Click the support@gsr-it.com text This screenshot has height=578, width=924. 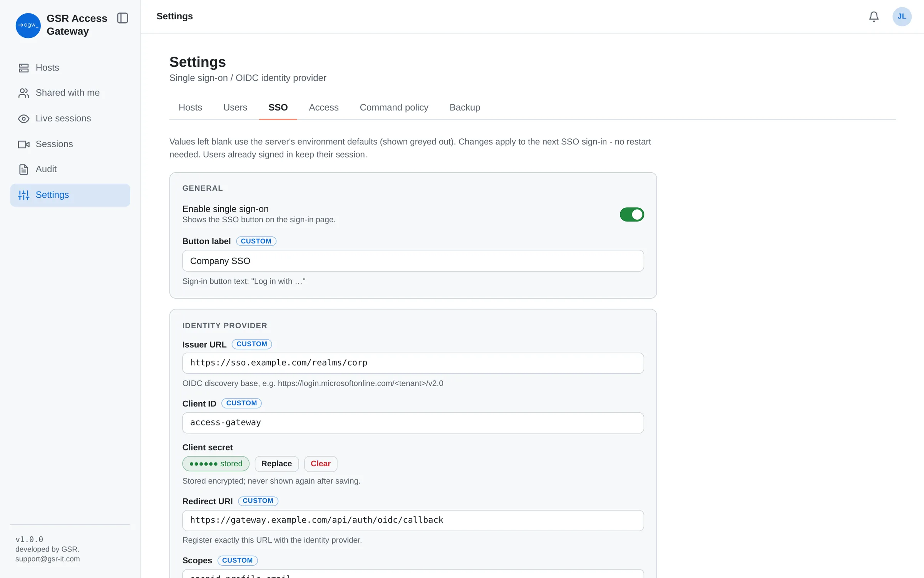pos(48,559)
